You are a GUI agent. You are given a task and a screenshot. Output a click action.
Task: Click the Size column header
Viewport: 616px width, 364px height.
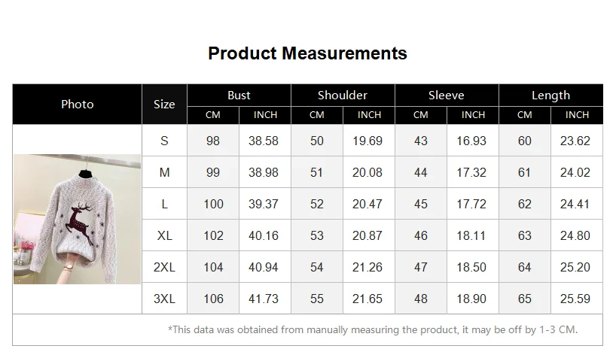164,105
